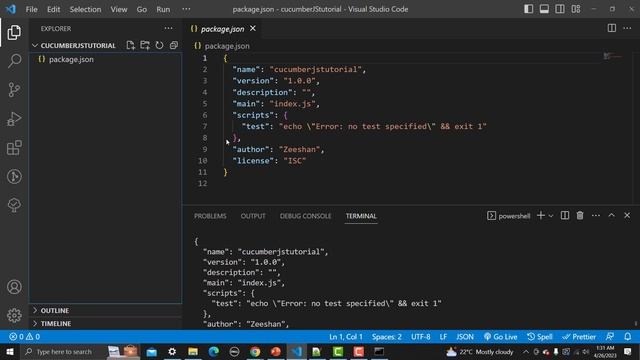Kill the terminal with trash icon
The height and width of the screenshot is (360, 640).
pyautogui.click(x=580, y=216)
